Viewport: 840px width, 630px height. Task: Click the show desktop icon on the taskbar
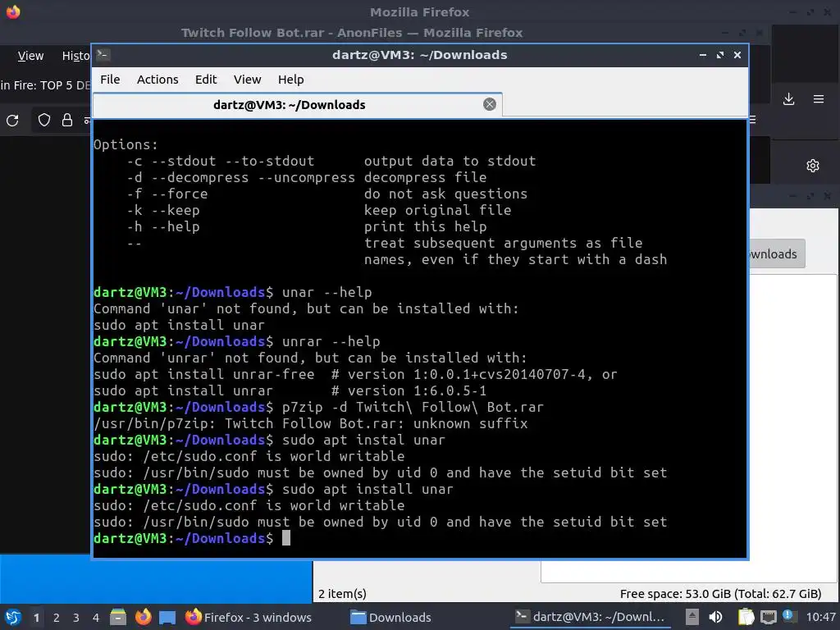click(167, 618)
